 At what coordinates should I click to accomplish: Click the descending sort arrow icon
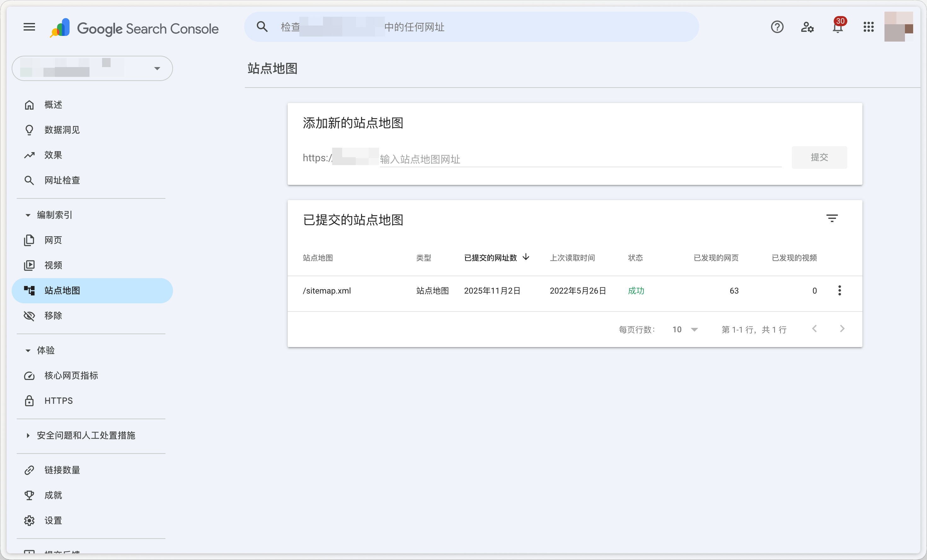(526, 257)
